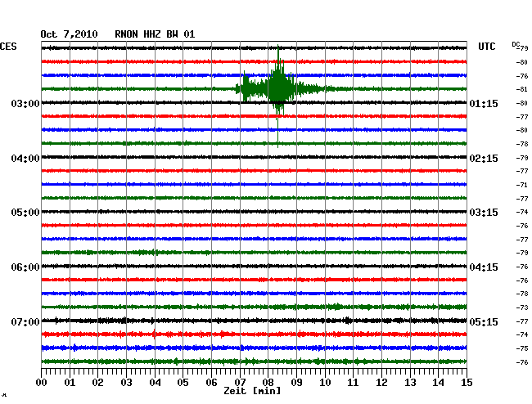Click minute tick label "12"
Viewport: 532px width, 404px height.
[381, 382]
